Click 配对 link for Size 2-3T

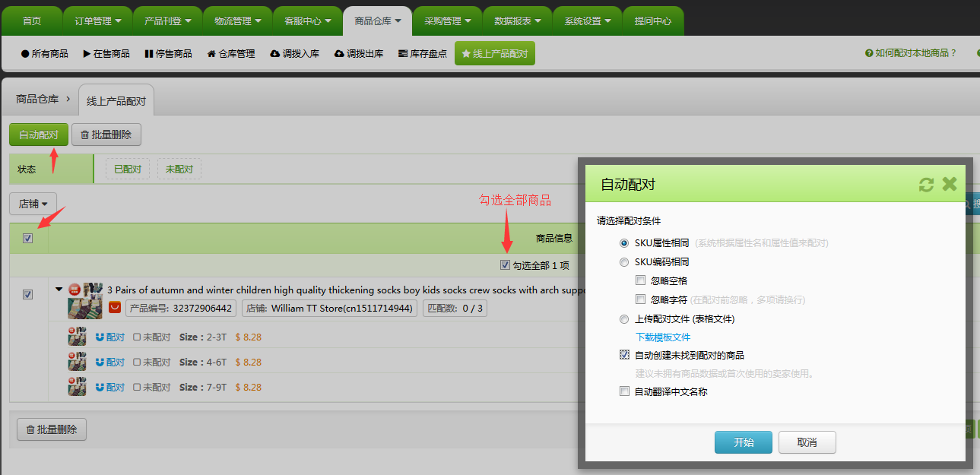110,337
